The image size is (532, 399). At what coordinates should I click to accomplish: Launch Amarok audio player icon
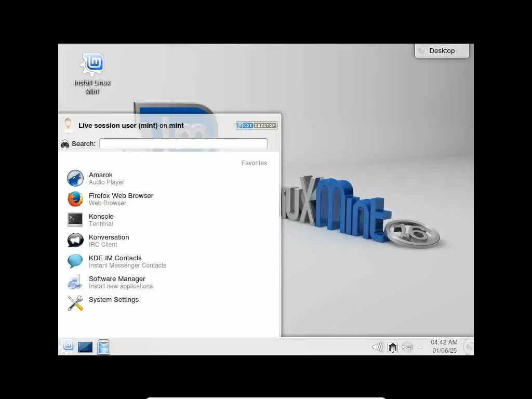[x=75, y=178]
